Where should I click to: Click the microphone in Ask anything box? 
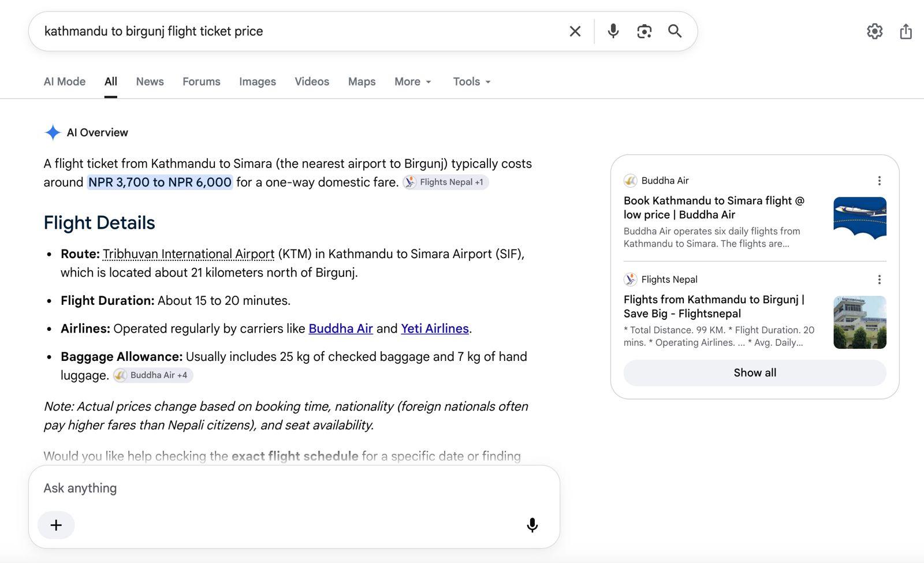click(x=532, y=525)
